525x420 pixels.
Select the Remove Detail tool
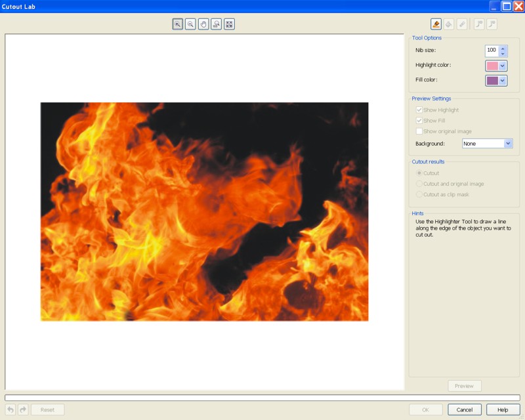click(492, 24)
